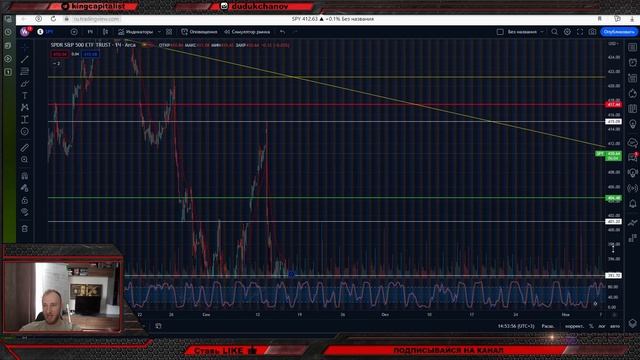This screenshot has width=640, height=360.
Task: Toggle the percent scale option
Action: 591,326
